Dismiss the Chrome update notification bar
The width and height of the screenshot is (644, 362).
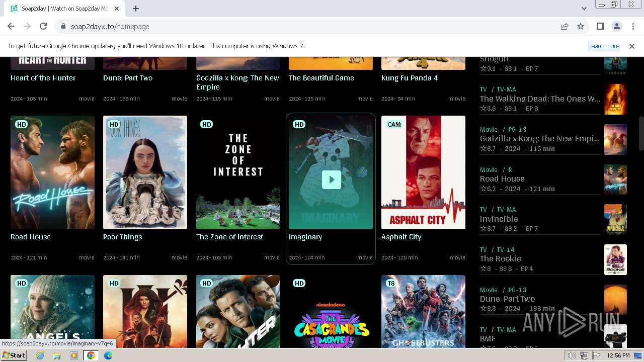tap(632, 46)
